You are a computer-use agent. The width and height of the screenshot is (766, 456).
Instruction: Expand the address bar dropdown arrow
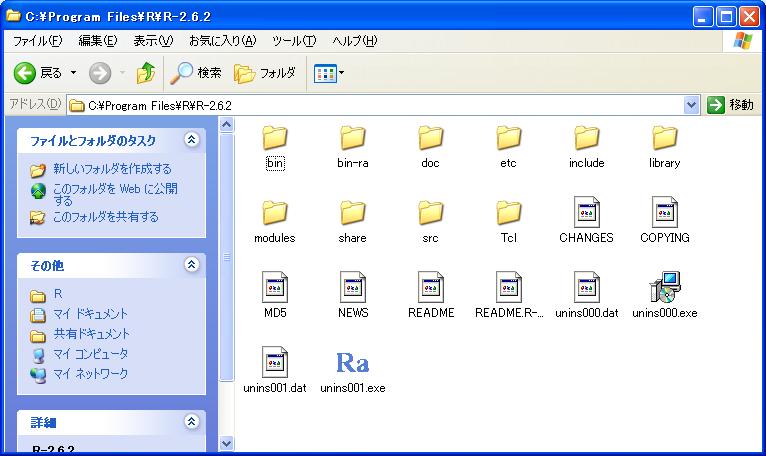point(692,105)
